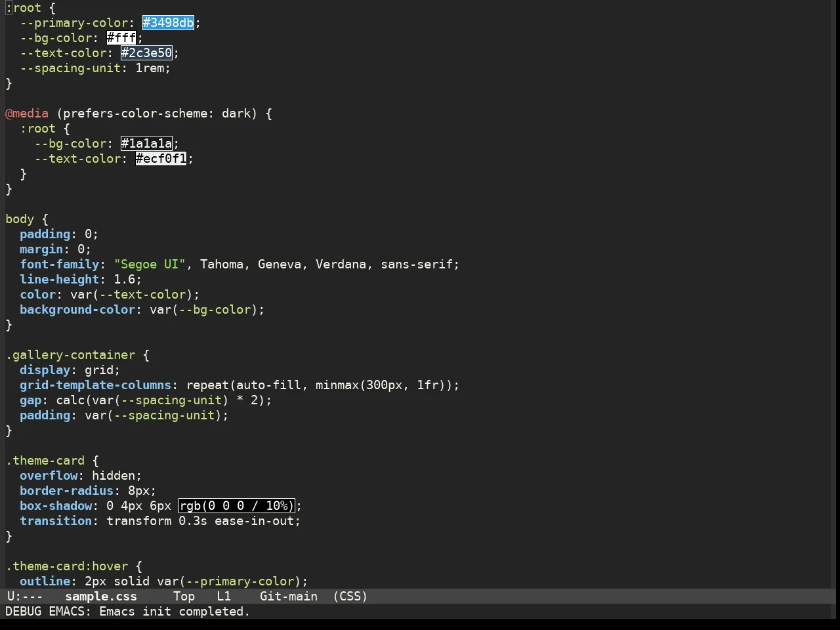Click the "Segoe UI" string
The image size is (840, 630).
[150, 264]
